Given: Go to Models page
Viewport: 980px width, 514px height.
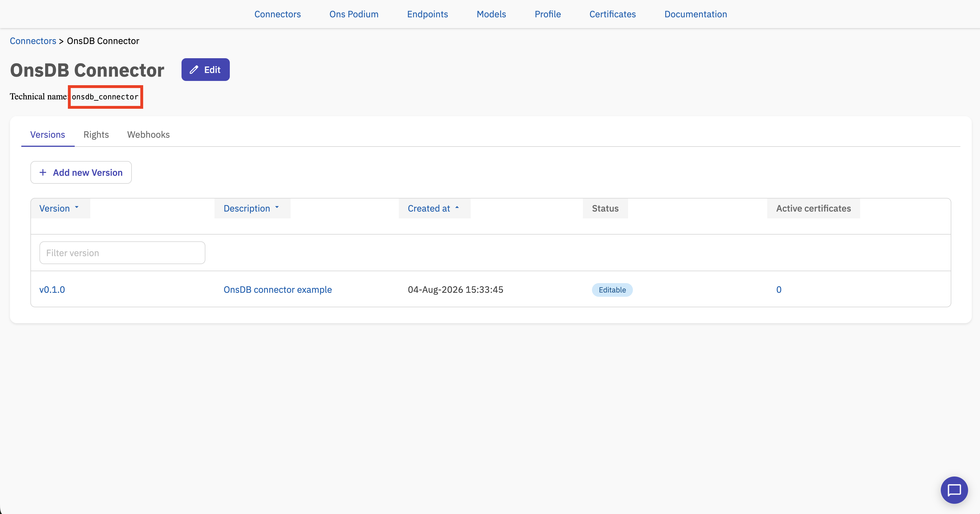Looking at the screenshot, I should click(x=491, y=14).
